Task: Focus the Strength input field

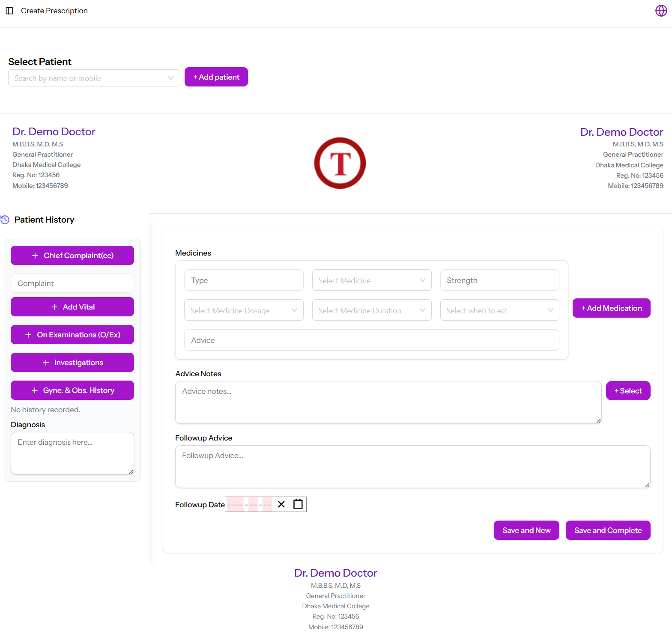Action: pos(499,280)
